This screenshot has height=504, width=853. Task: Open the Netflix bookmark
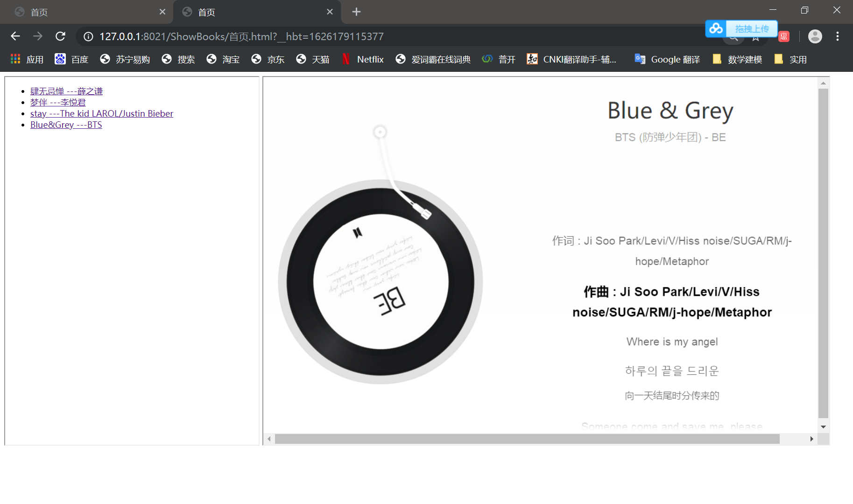(362, 59)
